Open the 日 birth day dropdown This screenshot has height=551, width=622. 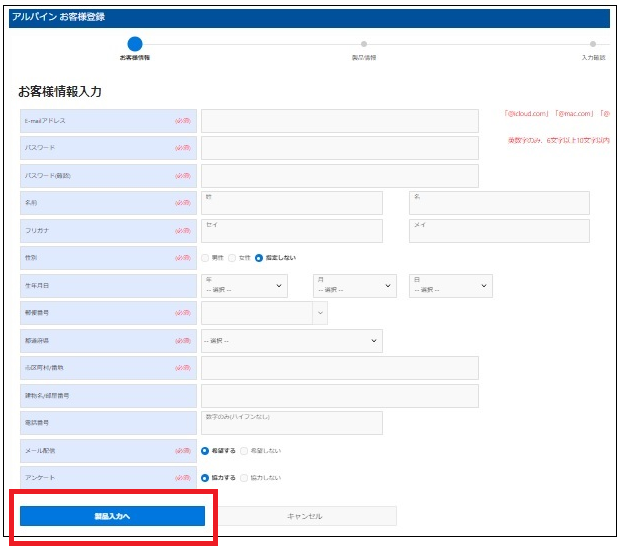pyautogui.click(x=451, y=286)
